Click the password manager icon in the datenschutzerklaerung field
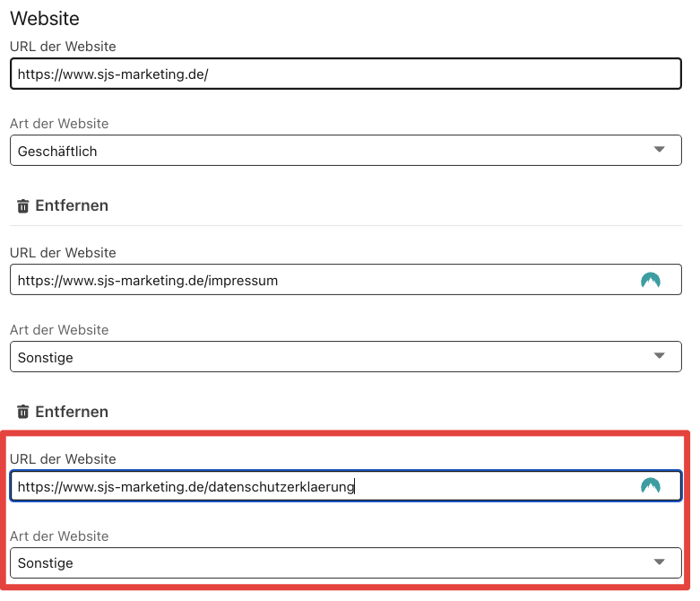Image resolution: width=700 pixels, height=601 pixels. [x=650, y=486]
